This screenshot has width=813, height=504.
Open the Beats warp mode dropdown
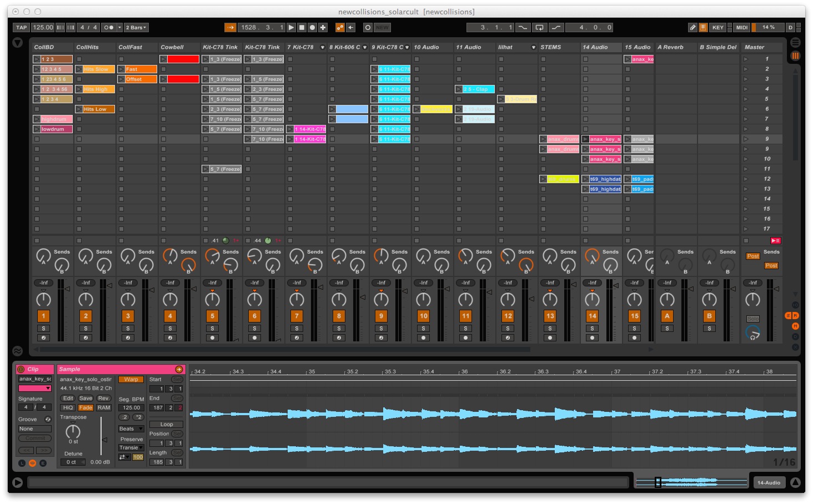point(131,429)
